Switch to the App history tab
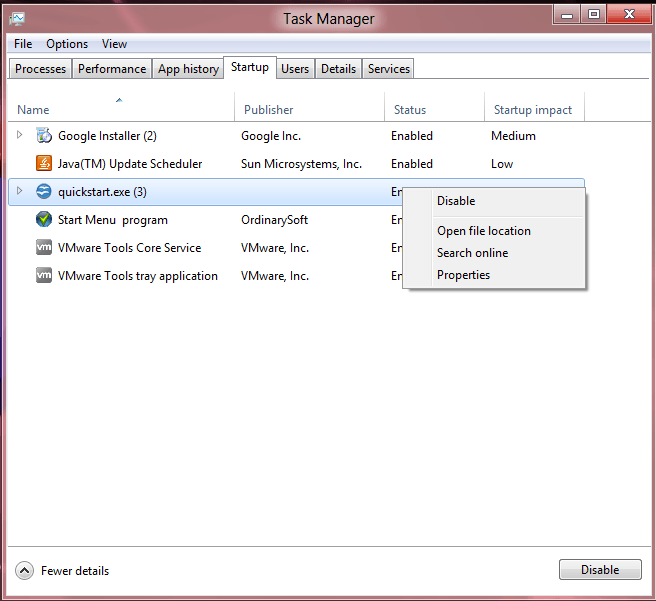This screenshot has width=656, height=601. tap(188, 69)
